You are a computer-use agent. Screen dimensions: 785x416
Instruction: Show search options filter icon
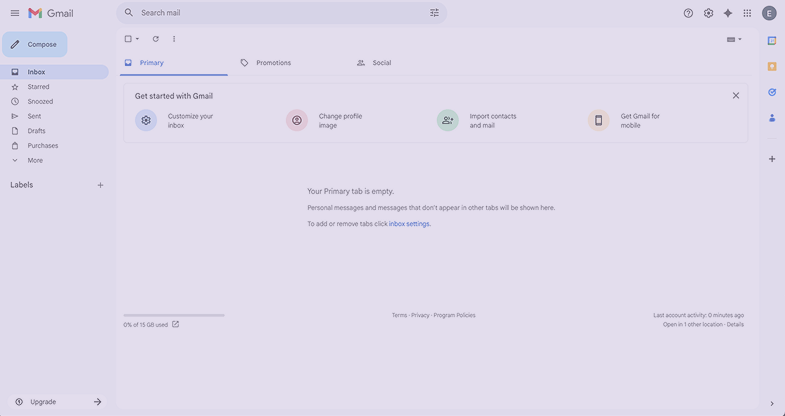(434, 13)
